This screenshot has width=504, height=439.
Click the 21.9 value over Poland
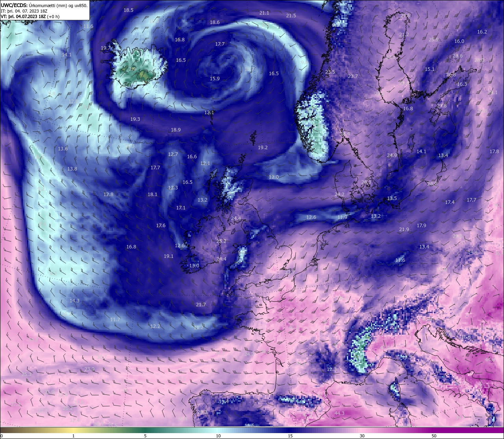(404, 230)
